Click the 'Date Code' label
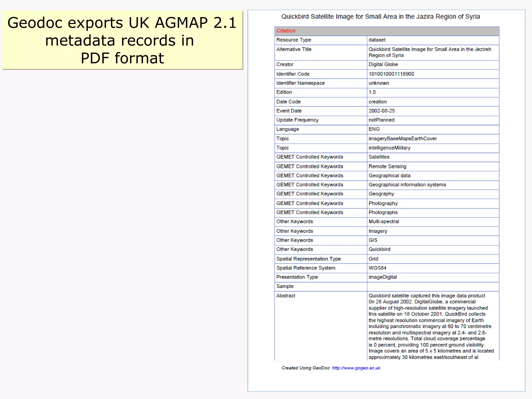532x399 pixels. tap(288, 102)
